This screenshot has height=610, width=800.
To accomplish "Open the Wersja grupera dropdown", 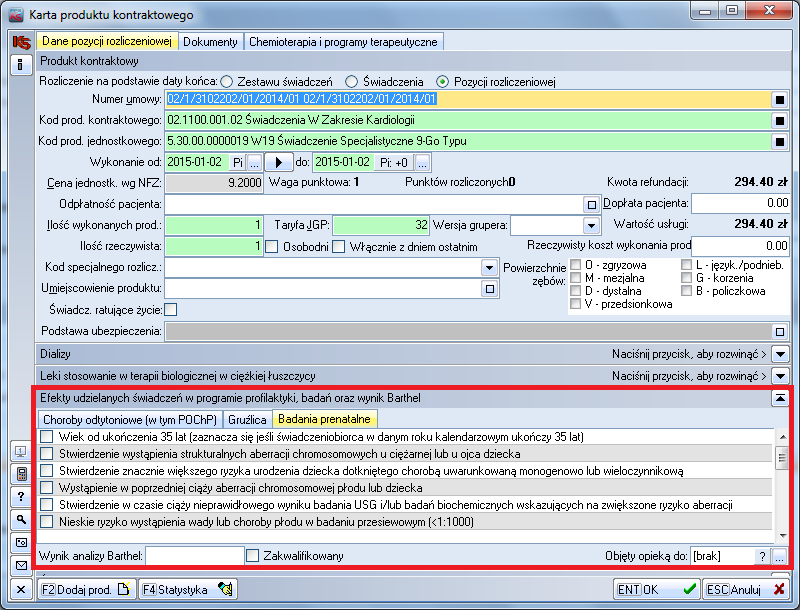I will pyautogui.click(x=591, y=225).
